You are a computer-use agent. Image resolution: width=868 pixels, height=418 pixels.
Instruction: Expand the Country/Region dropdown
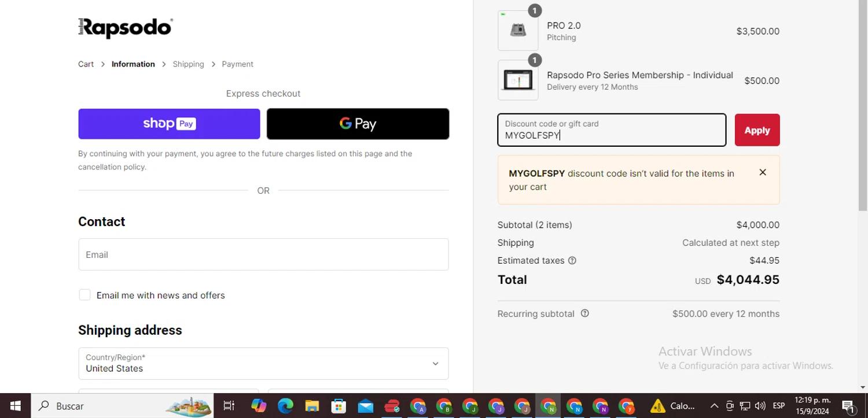point(263,363)
